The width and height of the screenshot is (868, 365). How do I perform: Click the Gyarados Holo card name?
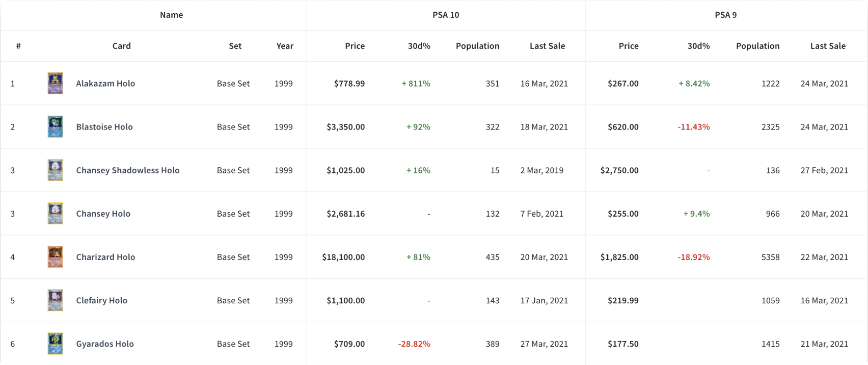tap(105, 344)
